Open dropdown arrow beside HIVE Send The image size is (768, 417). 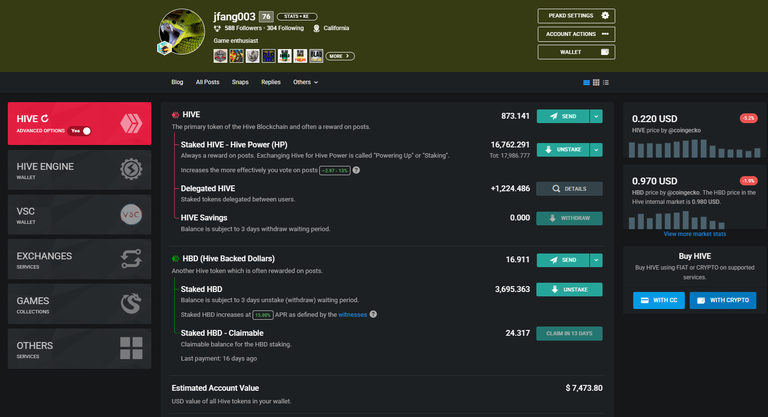point(596,117)
